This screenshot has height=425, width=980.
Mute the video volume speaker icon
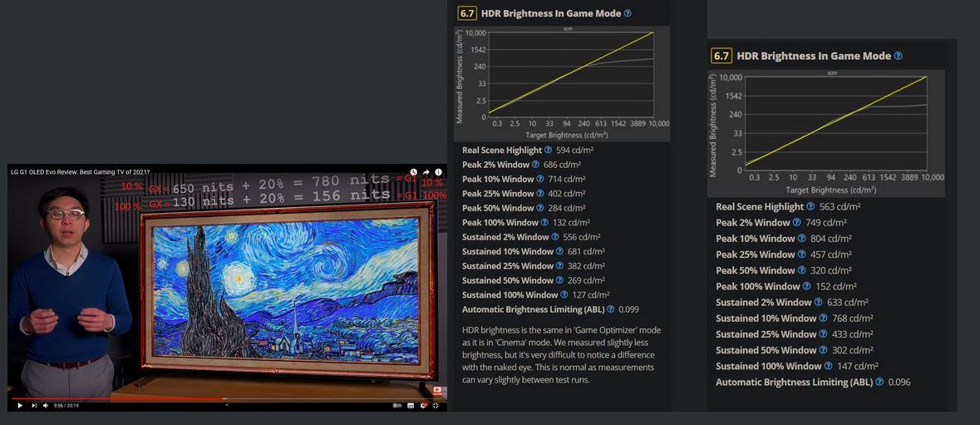pyautogui.click(x=46, y=406)
